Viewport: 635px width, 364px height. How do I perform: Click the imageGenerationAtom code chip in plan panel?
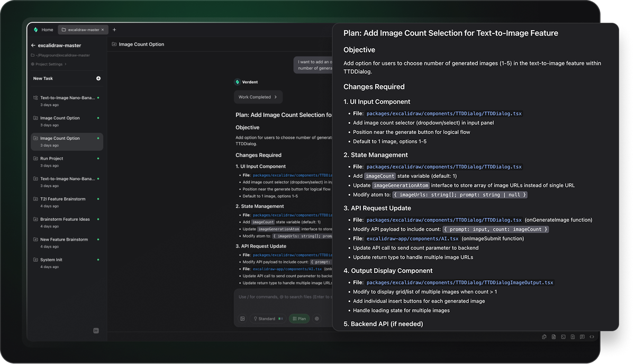[x=401, y=185]
